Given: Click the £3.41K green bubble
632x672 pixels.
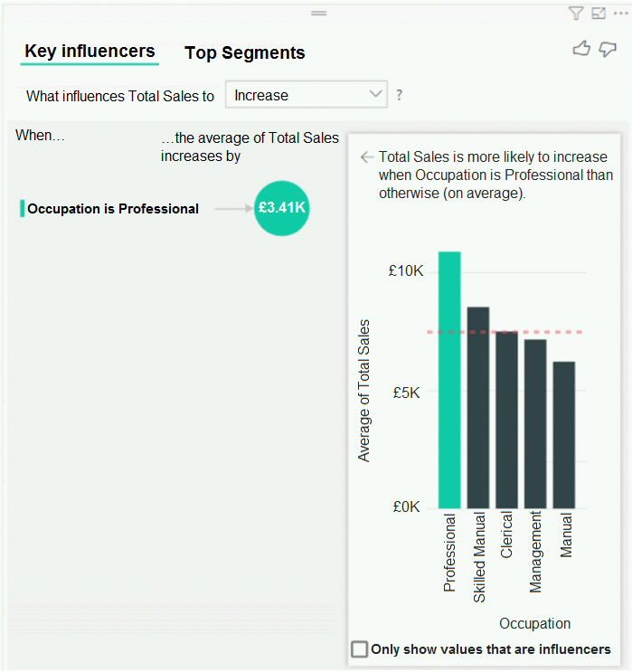Looking at the screenshot, I should point(281,208).
